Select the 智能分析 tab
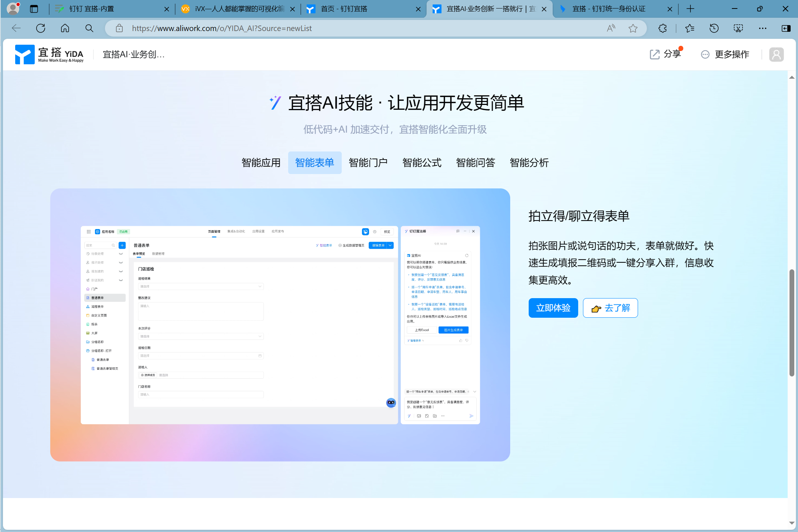Viewport: 798px width, 532px height. coord(529,163)
